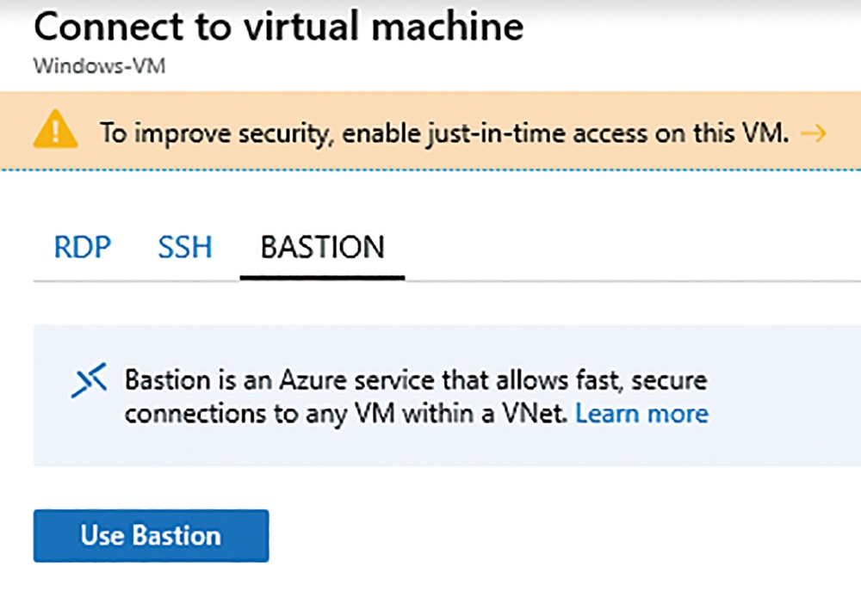Click the orange arrow in security banner

814,133
